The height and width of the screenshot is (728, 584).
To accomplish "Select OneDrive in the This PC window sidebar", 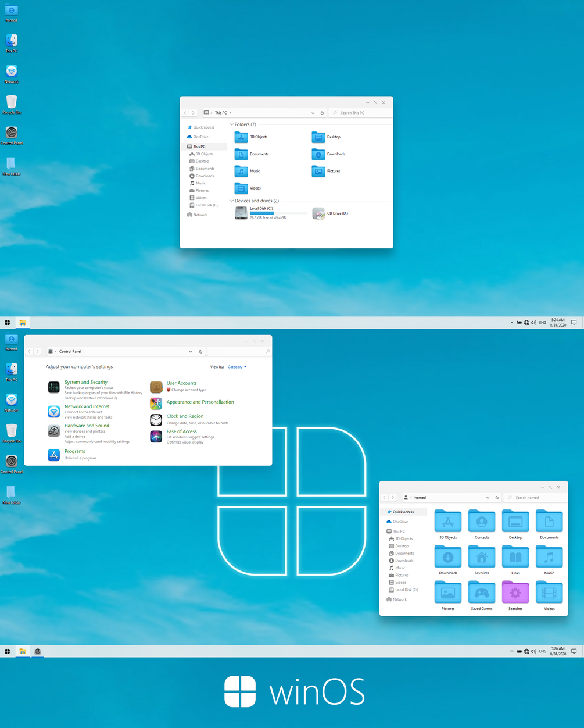I will click(198, 137).
